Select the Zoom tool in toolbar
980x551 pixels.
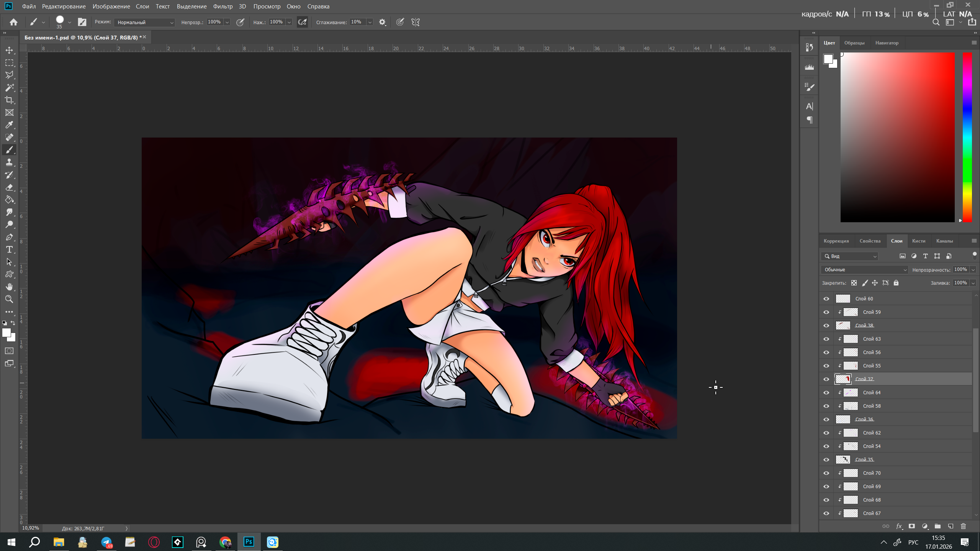pos(9,299)
